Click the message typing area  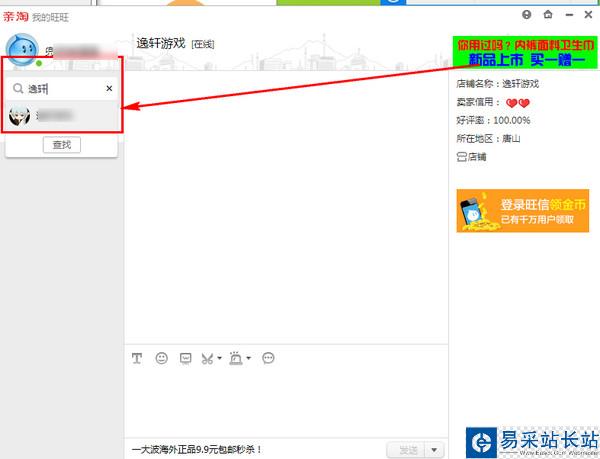[x=286, y=404]
